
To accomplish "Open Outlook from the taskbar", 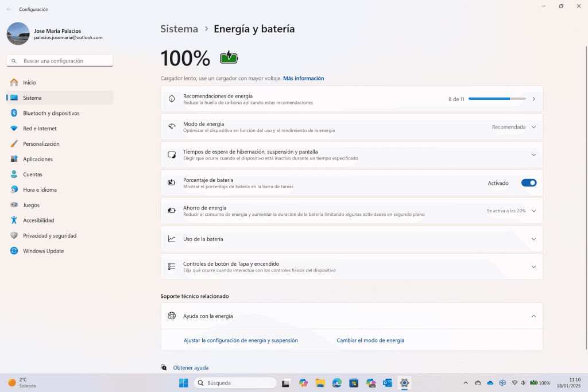I will [x=387, y=383].
